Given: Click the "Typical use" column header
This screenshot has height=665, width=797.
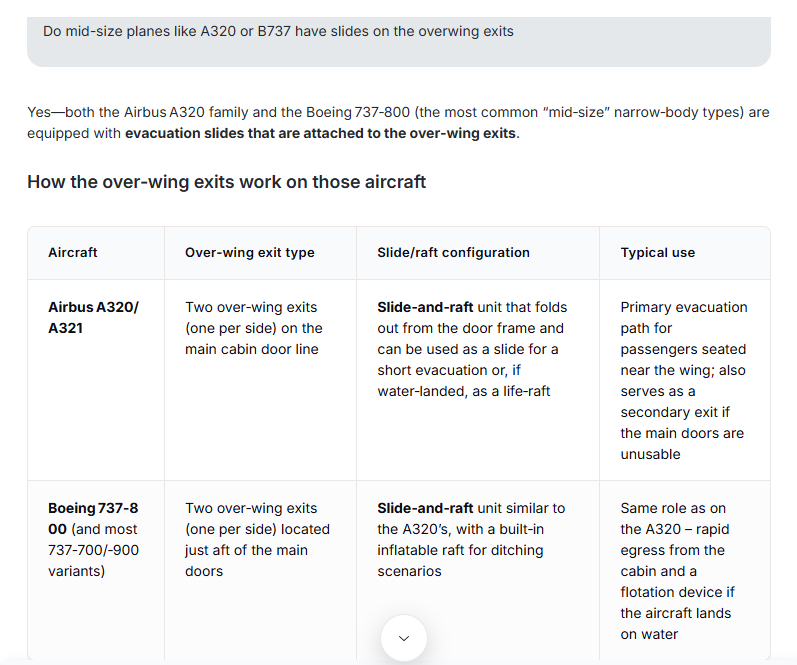Looking at the screenshot, I should (x=657, y=253).
